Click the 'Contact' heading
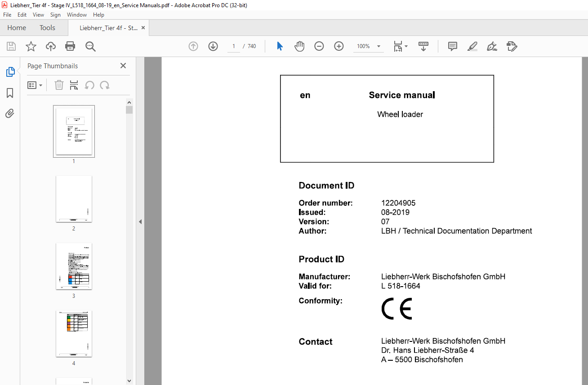 [x=316, y=342]
